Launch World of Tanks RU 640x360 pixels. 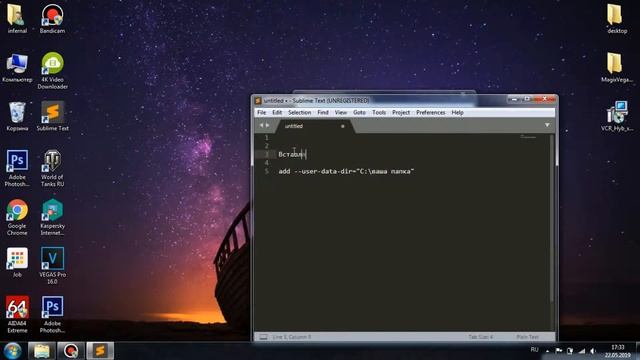(52, 168)
